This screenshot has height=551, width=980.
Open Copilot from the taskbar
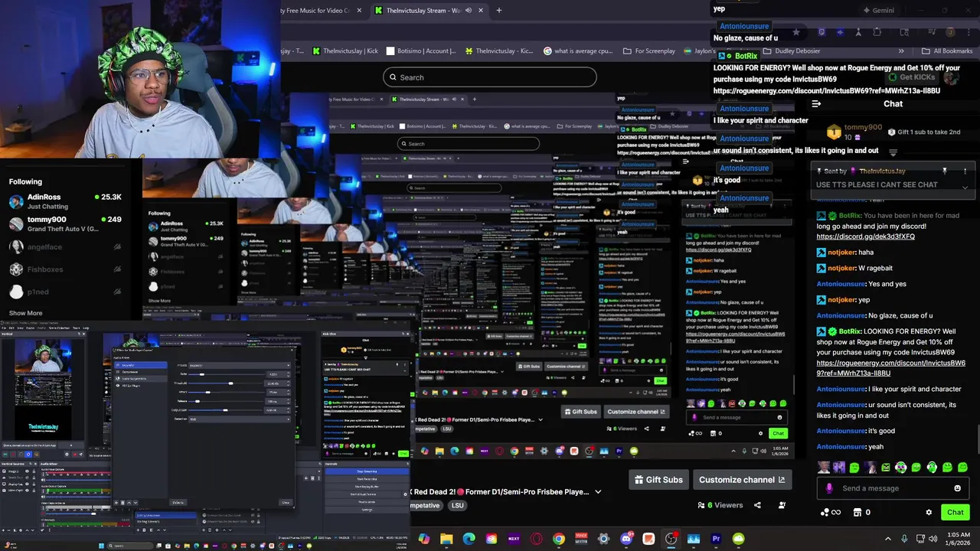click(424, 539)
